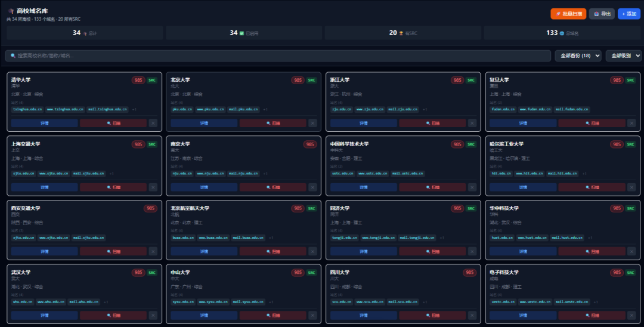Click the mail.fudan.edu.cn domain chip
This screenshot has width=644, height=327.
tap(572, 109)
